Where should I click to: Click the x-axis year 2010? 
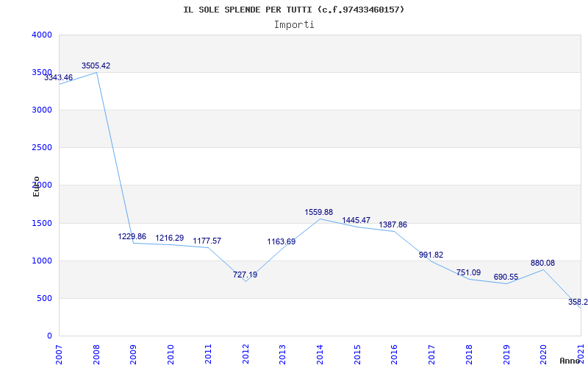pyautogui.click(x=171, y=354)
